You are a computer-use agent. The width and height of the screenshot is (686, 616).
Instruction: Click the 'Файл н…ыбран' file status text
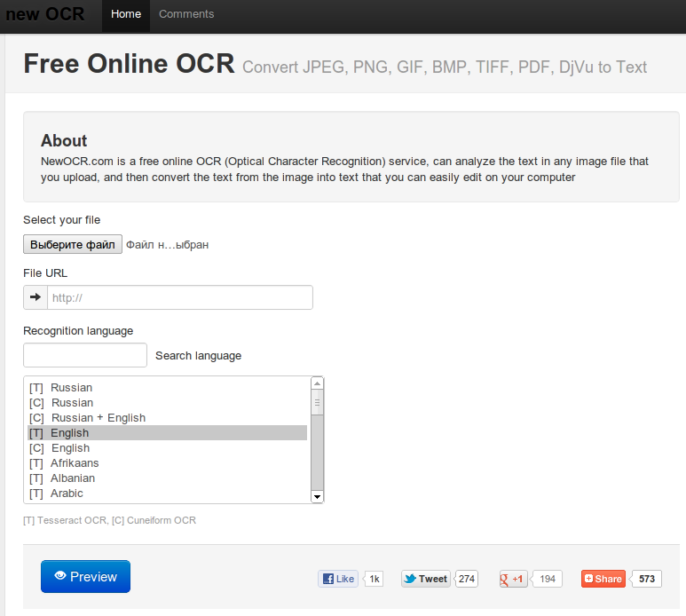pyautogui.click(x=167, y=245)
